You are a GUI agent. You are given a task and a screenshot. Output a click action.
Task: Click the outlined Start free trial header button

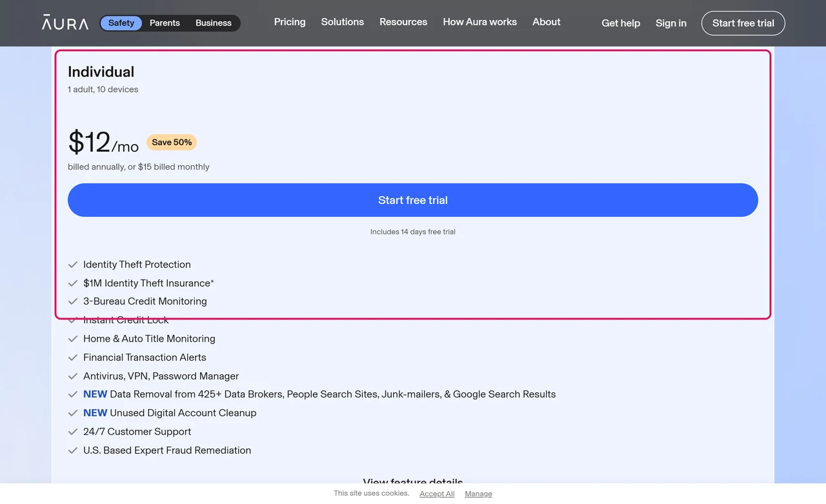(743, 23)
